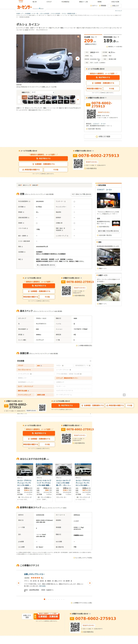Click help icon next to 車両本体価格

[x=118, y=37]
